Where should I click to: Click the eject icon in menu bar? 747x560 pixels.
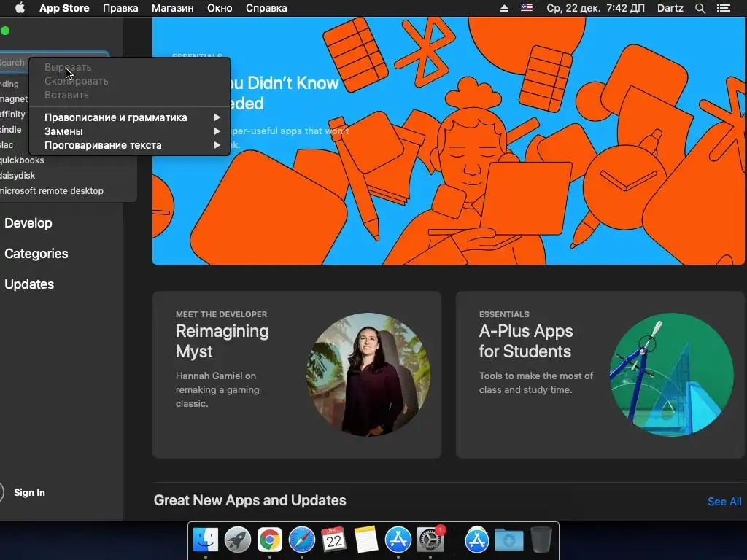[504, 8]
